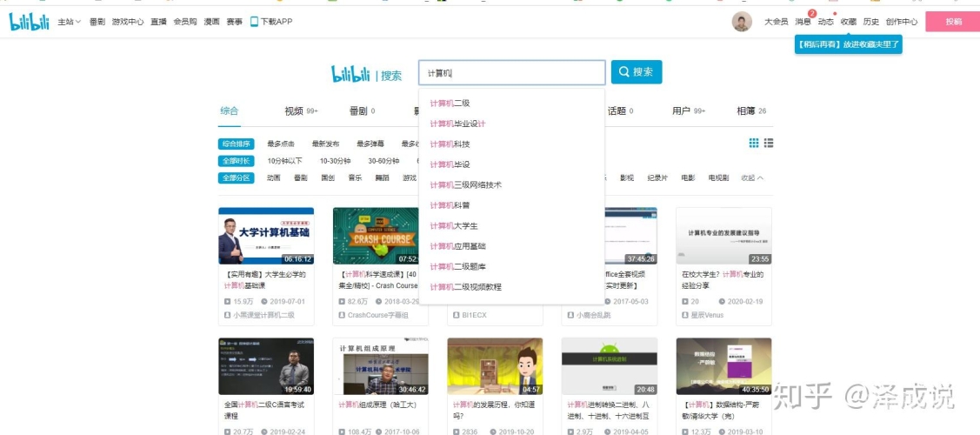Switch to the 视频 99+ tab
The height and width of the screenshot is (435, 980).
click(301, 111)
